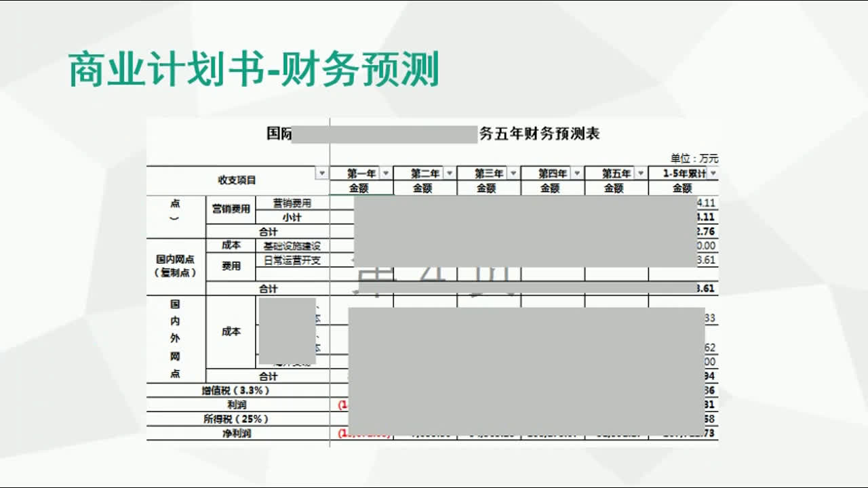Open the 收支项目 filter dropdown
This screenshot has width=868, height=488.
(322, 174)
